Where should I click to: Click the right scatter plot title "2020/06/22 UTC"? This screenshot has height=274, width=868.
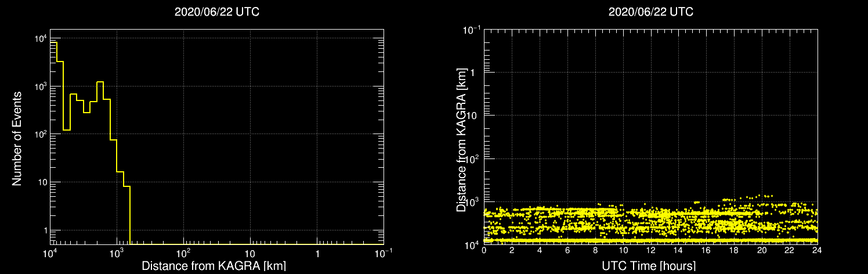click(x=650, y=12)
